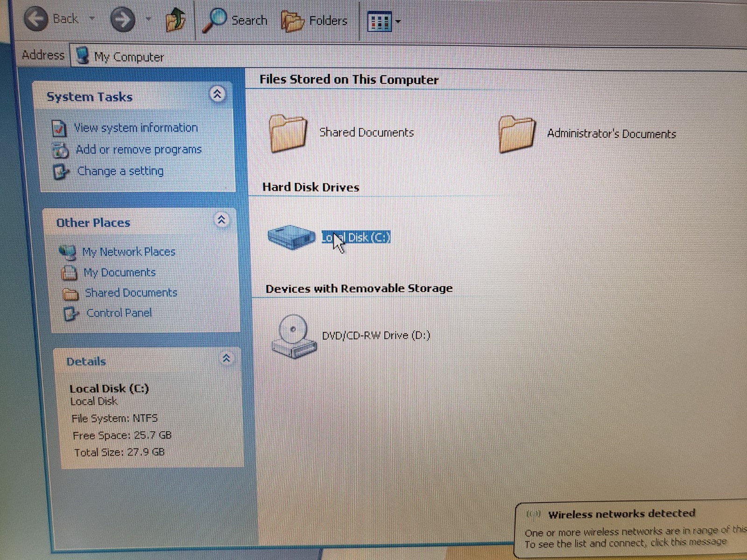Image resolution: width=747 pixels, height=560 pixels.
Task: Open View system information
Action: click(136, 128)
